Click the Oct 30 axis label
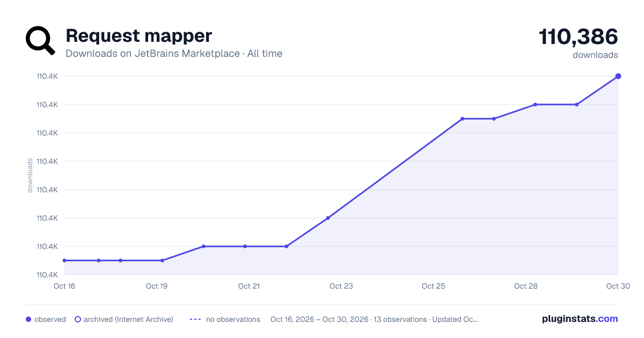Viewport: 644px width, 338px height. click(617, 286)
